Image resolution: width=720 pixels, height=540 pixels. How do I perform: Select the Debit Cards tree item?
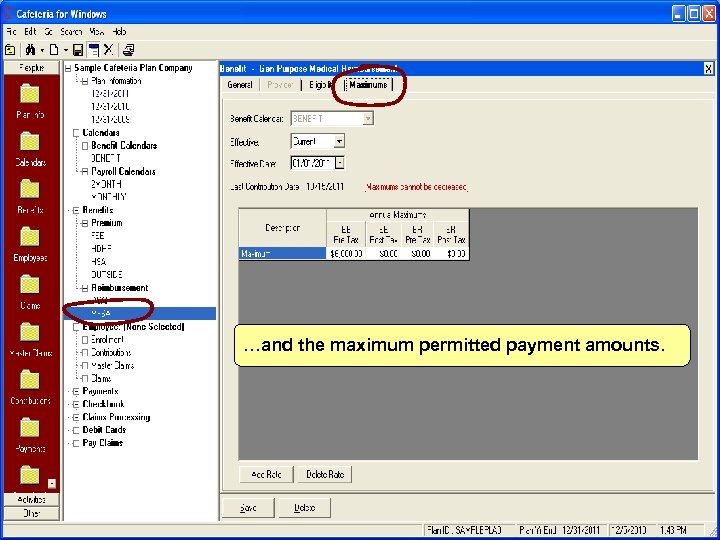104,430
